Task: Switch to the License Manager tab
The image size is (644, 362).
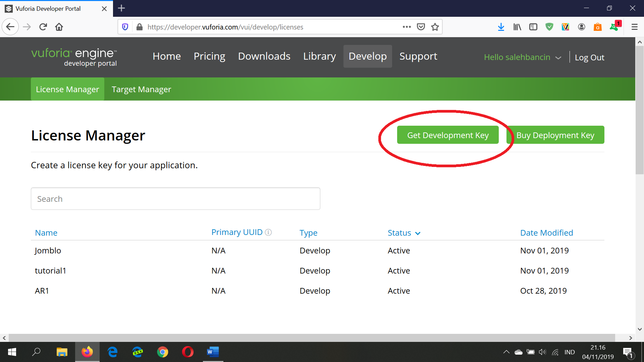Action: (x=67, y=89)
